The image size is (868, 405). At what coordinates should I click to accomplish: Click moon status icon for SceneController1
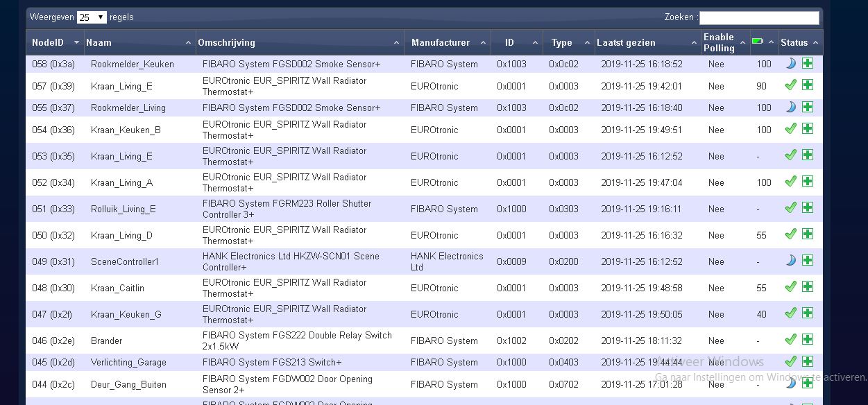click(790, 261)
